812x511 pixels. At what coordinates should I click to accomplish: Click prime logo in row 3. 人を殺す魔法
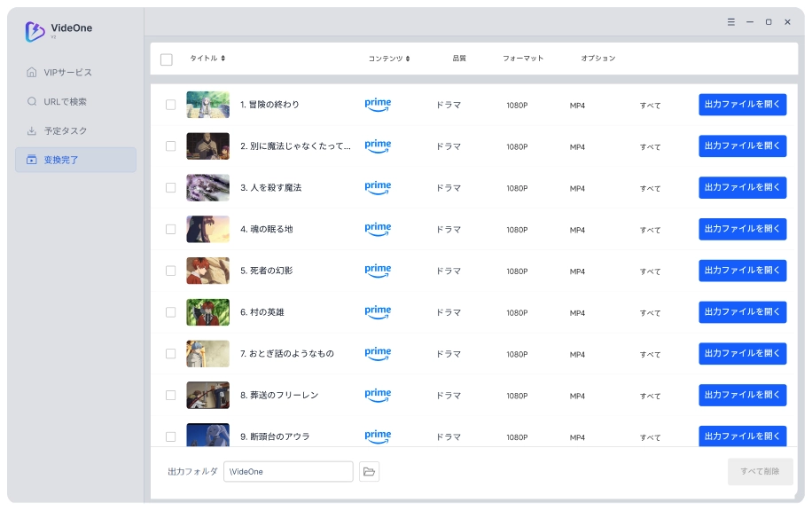coord(378,187)
